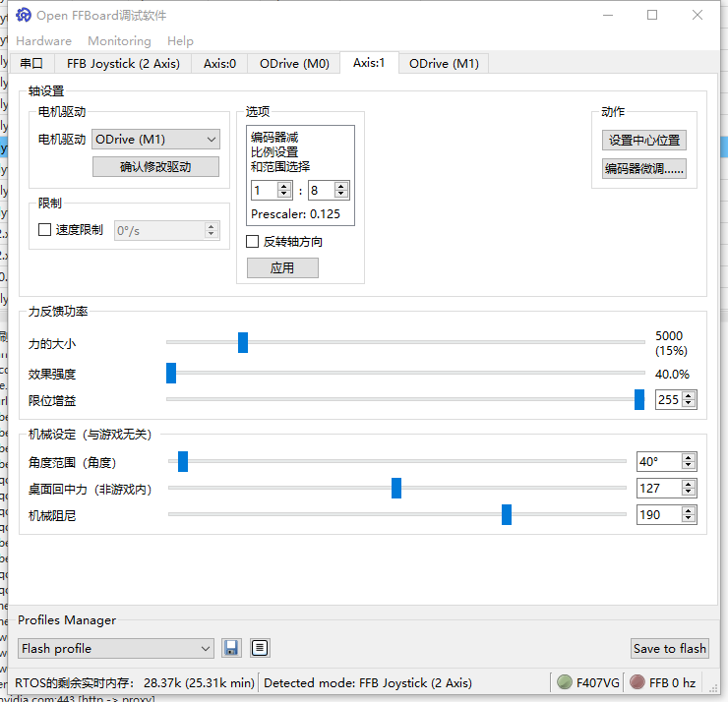The width and height of the screenshot is (728, 702).
Task: Toggle the 反转轴方向 checkbox
Action: coord(253,242)
